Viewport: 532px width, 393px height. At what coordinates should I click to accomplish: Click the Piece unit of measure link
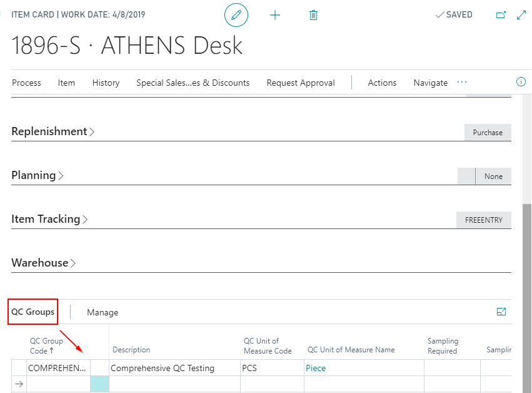[x=316, y=368]
